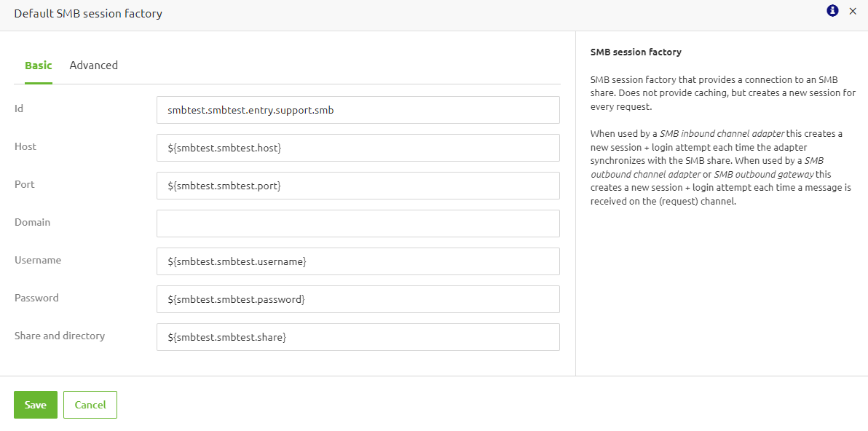Click the Share and directory label
868x431 pixels.
click(x=60, y=335)
